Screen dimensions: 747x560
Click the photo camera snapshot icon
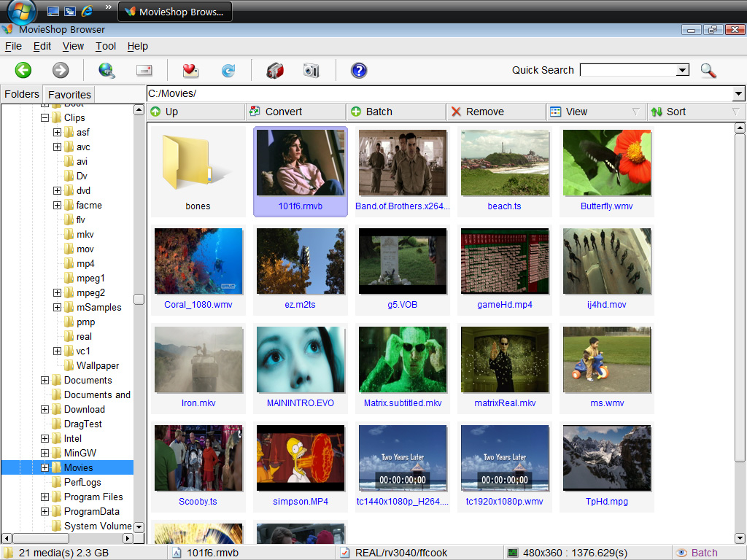[311, 70]
